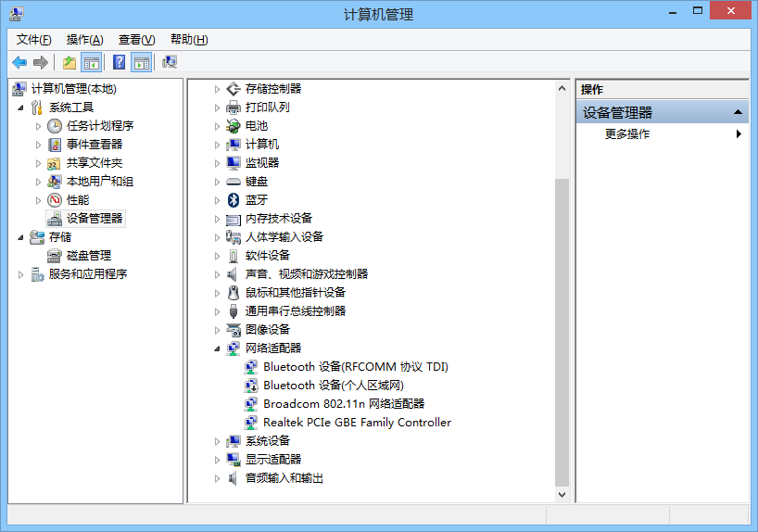Open the 帮助(H) menu
This screenshot has height=532, width=758.
point(189,40)
